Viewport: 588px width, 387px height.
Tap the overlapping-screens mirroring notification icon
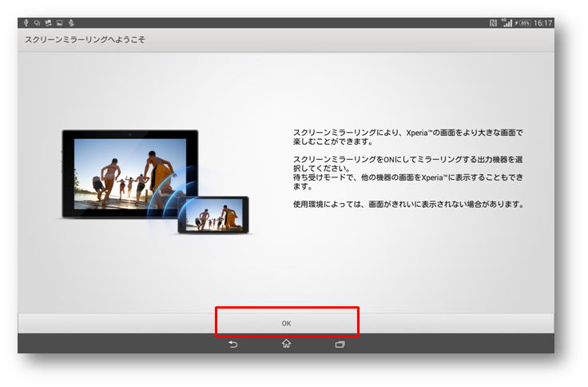point(37,23)
